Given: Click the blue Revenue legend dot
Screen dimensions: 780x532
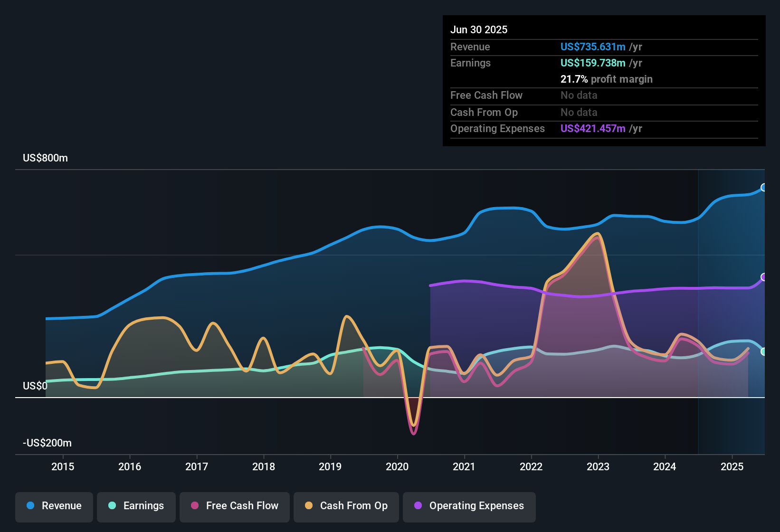Looking at the screenshot, I should 30,505.
